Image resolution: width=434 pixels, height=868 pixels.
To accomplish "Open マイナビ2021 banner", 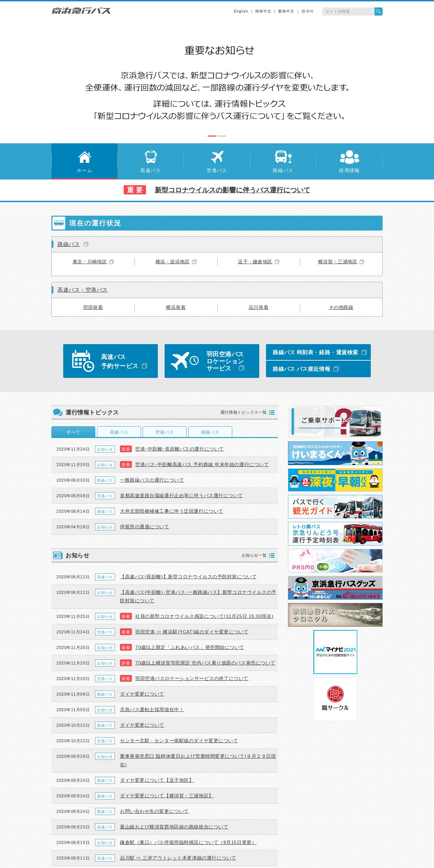I will (x=335, y=652).
